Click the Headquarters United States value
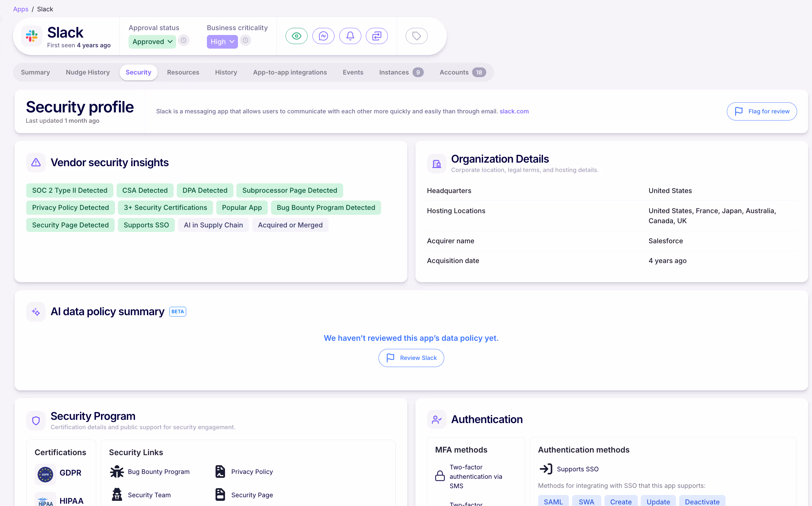Screen dimensions: 812x506 click(670, 191)
